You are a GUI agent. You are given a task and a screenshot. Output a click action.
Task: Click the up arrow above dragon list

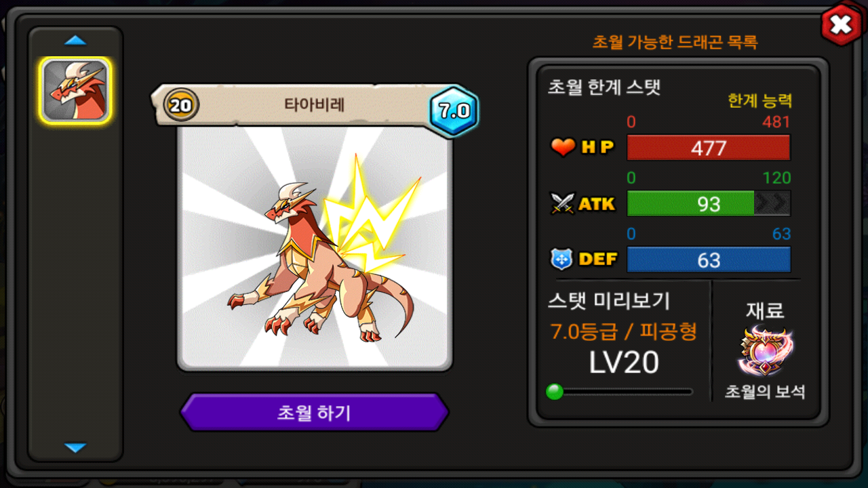(75, 41)
